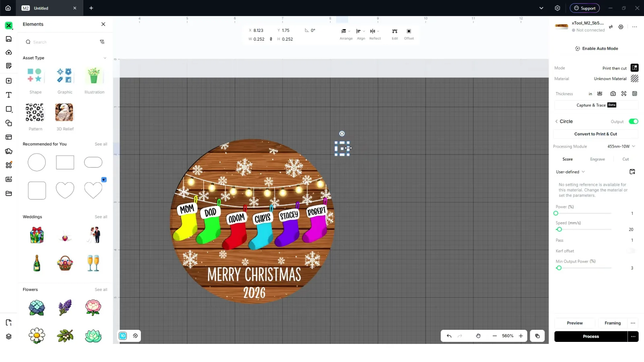The width and height of the screenshot is (644, 362).
Task: Click the Edit nodes toolbar icon
Action: click(x=395, y=34)
